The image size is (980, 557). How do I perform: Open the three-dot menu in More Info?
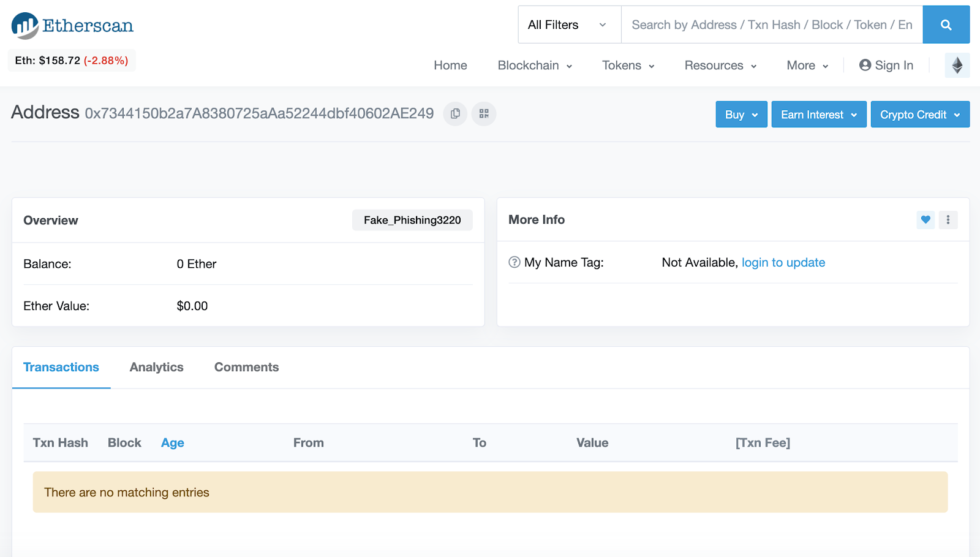(948, 219)
